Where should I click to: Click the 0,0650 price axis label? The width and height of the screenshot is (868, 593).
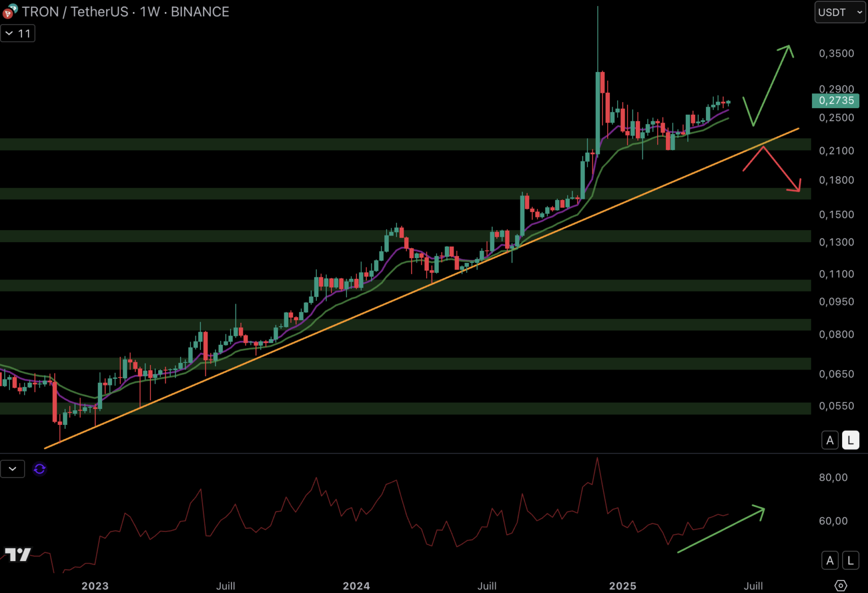pyautogui.click(x=836, y=374)
